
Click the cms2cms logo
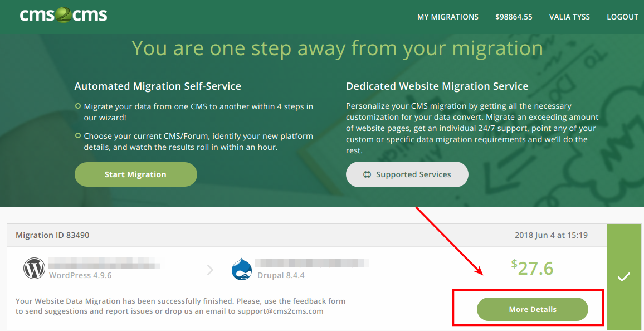tap(64, 15)
